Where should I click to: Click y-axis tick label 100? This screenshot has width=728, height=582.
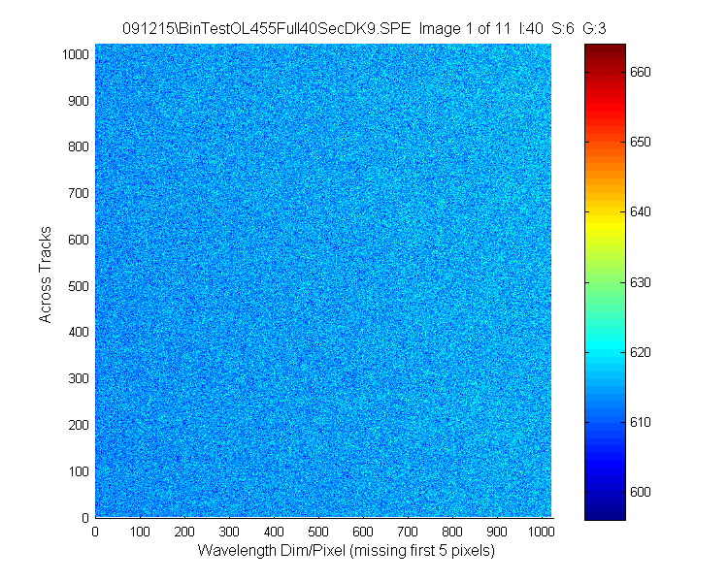tap(79, 471)
